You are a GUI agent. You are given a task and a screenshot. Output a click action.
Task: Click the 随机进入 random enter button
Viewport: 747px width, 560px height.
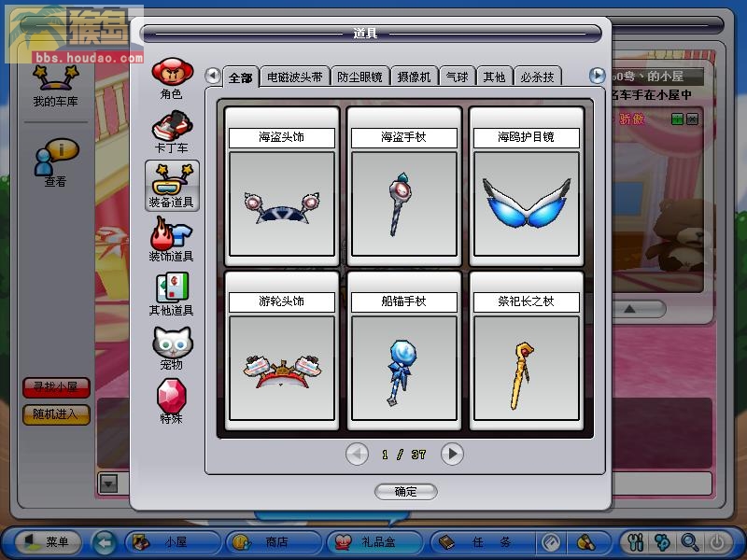click(x=56, y=414)
